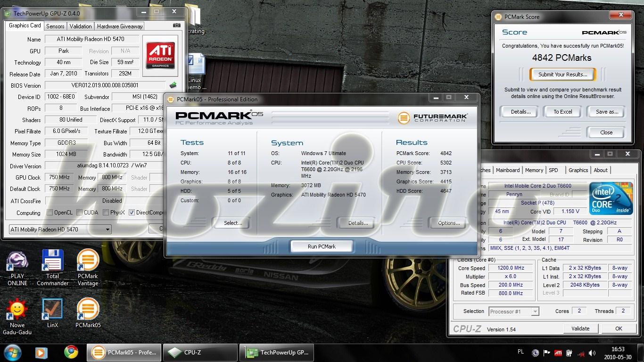Open the Processor #1 selection dropdown in CPU-Z

[x=514, y=311]
